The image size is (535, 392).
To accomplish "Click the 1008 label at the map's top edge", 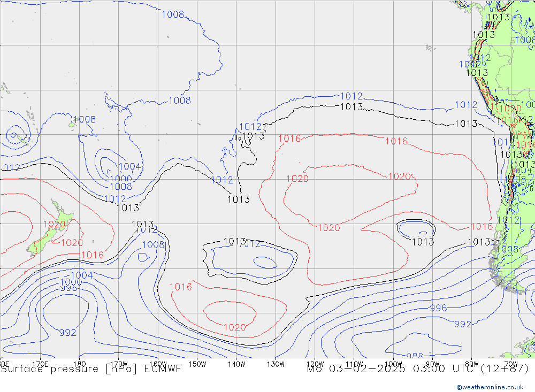I will click(173, 14).
